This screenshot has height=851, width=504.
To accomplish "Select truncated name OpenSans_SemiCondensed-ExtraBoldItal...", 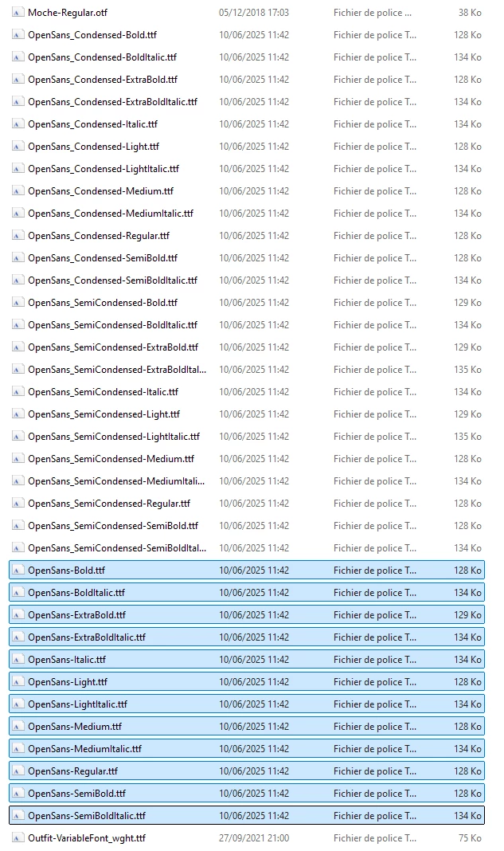I will coord(117,369).
